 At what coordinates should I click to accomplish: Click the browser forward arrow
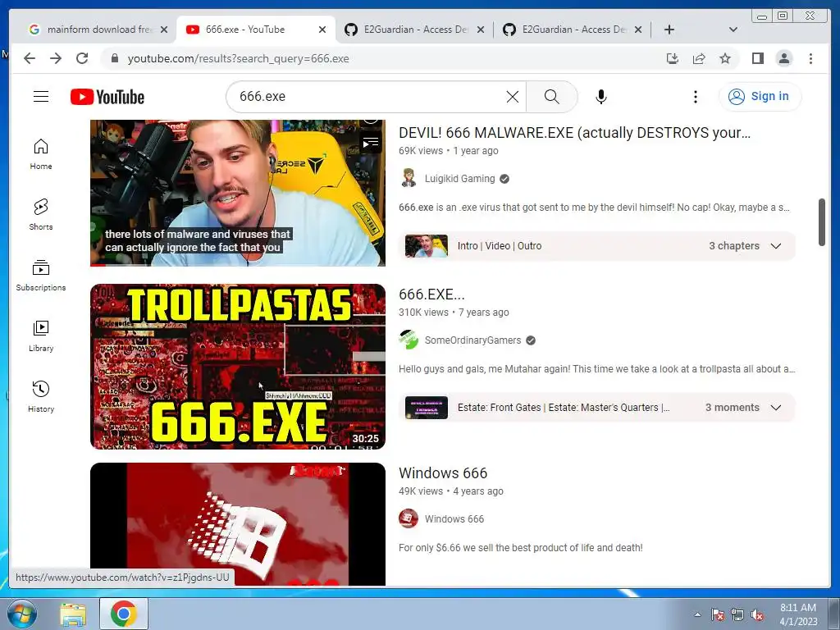pos(56,58)
